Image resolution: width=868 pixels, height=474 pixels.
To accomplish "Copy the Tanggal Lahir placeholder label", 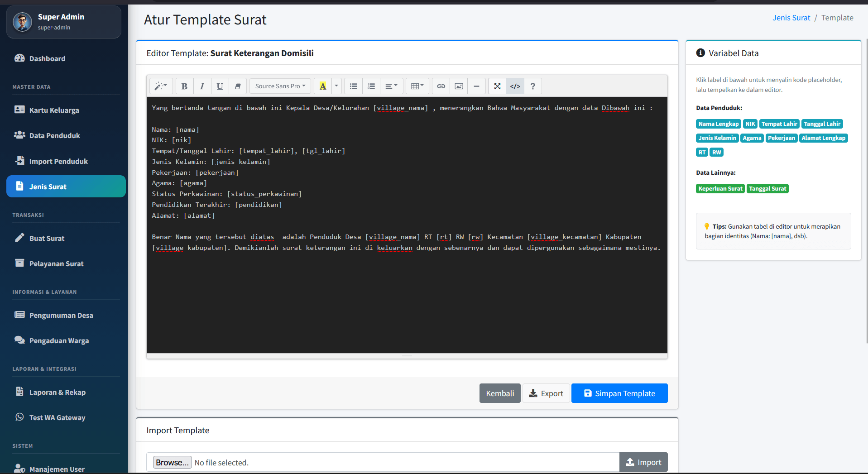I will pyautogui.click(x=822, y=124).
